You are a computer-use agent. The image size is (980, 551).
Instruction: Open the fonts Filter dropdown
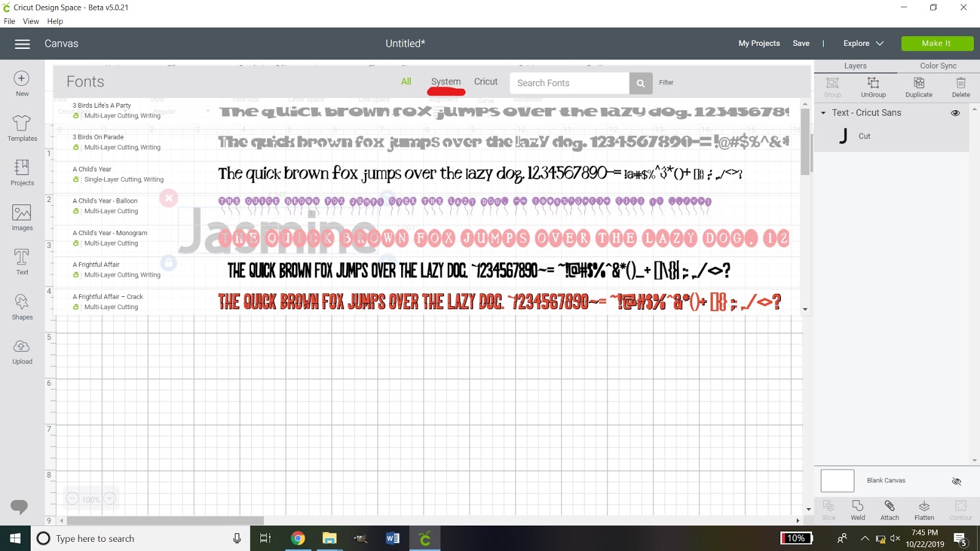(x=666, y=83)
